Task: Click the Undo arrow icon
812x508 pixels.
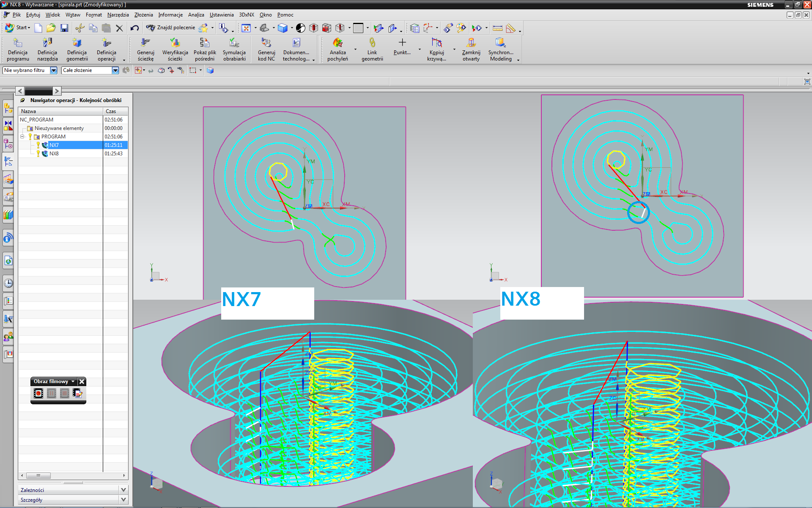Action: point(134,28)
